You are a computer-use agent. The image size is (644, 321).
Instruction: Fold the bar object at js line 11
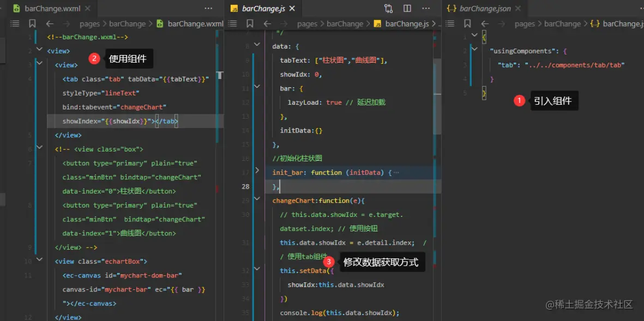(257, 87)
